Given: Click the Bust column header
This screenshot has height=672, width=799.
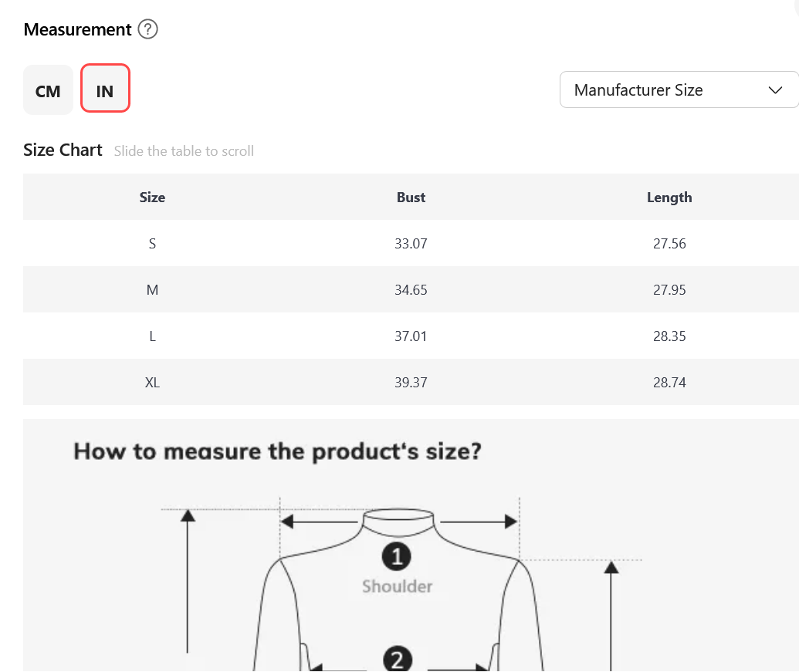Looking at the screenshot, I should point(411,197).
